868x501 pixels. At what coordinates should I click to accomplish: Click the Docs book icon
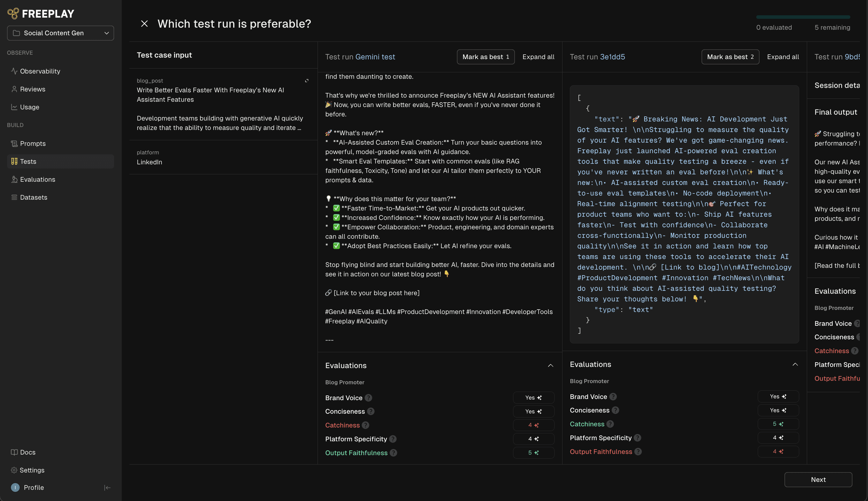coord(14,452)
